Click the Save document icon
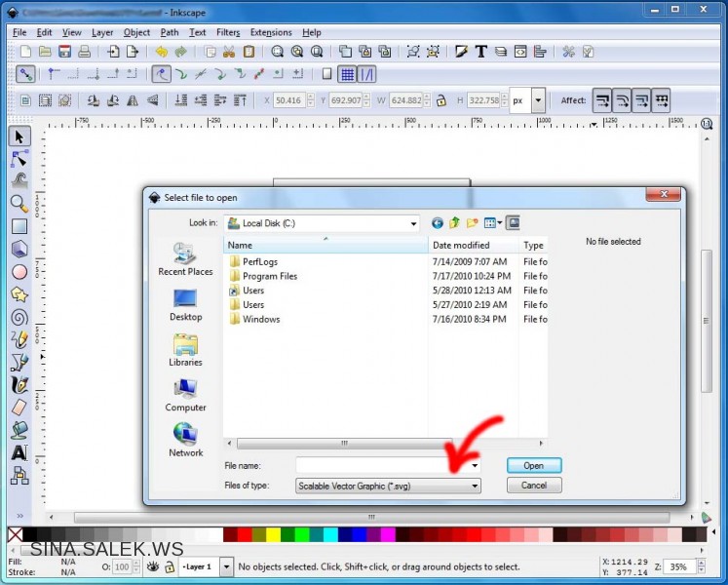The height and width of the screenshot is (585, 728). [64, 52]
